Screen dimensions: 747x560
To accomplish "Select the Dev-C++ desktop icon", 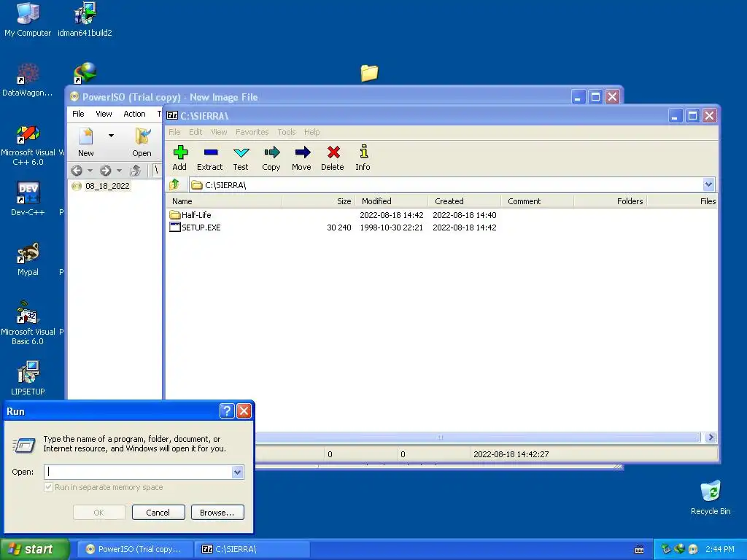I will click(x=28, y=199).
